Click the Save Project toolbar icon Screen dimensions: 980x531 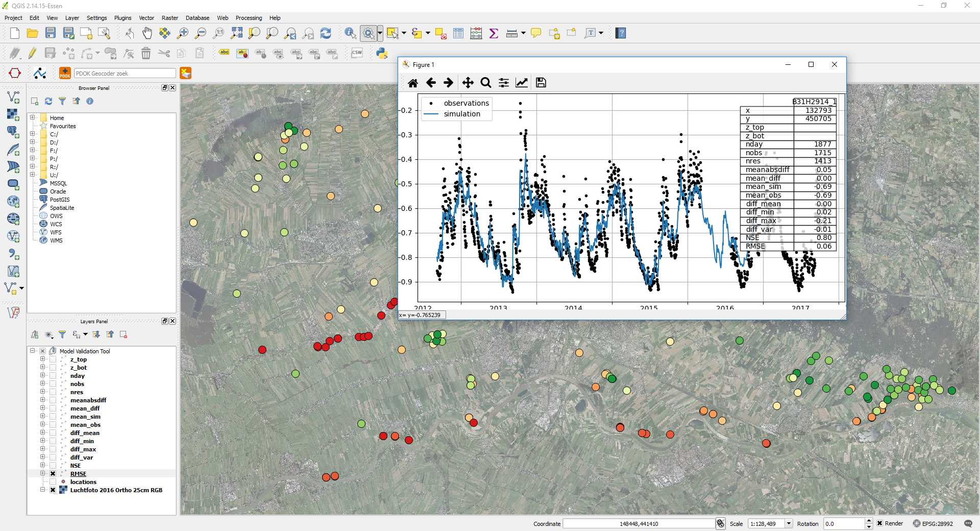coord(51,33)
